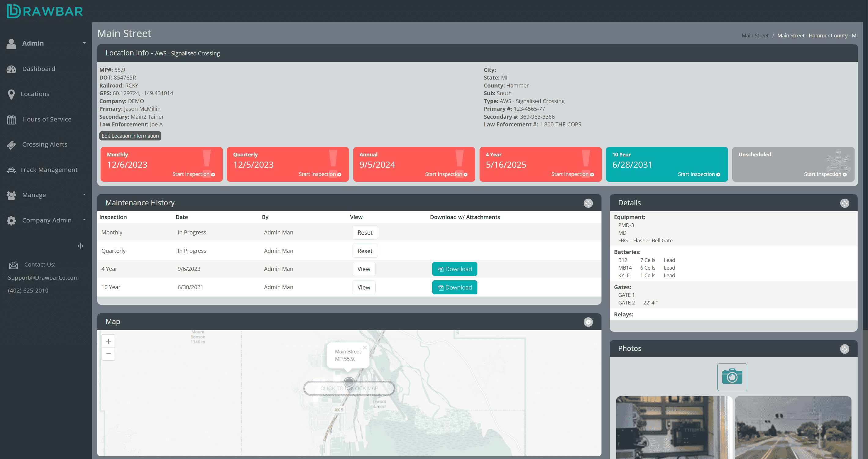The width and height of the screenshot is (868, 459).
Task: Unlock the map for interaction
Action: [349, 388]
